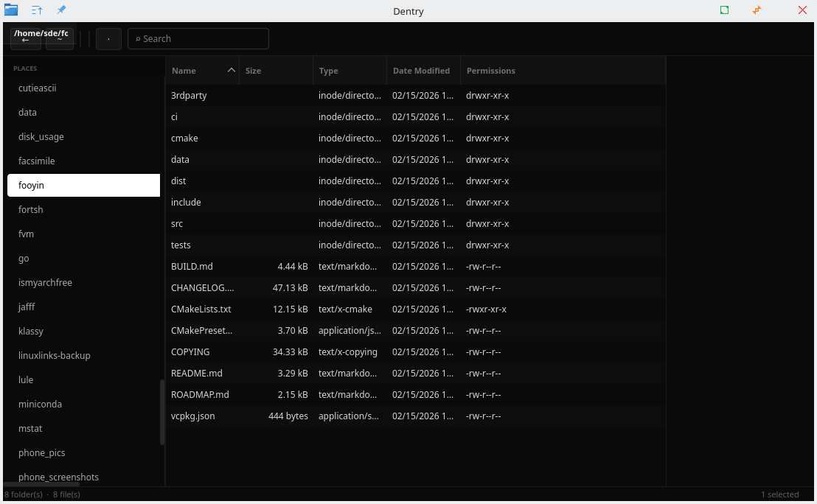Click the green maximize square icon

pyautogui.click(x=725, y=10)
